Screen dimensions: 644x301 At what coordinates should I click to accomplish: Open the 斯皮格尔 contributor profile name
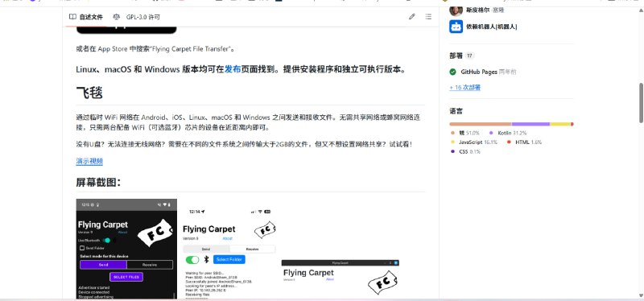477,10
